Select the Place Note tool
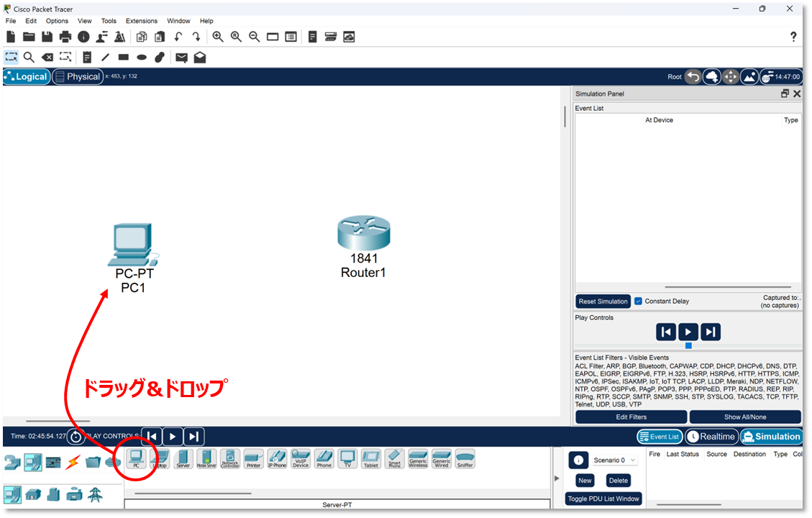The width and height of the screenshot is (812, 518). (x=87, y=58)
